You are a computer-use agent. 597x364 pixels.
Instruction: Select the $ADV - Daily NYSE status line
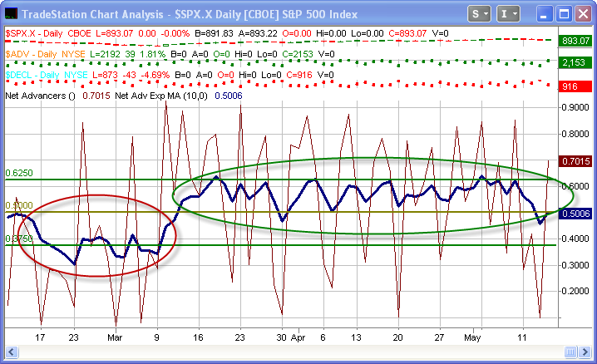170,54
